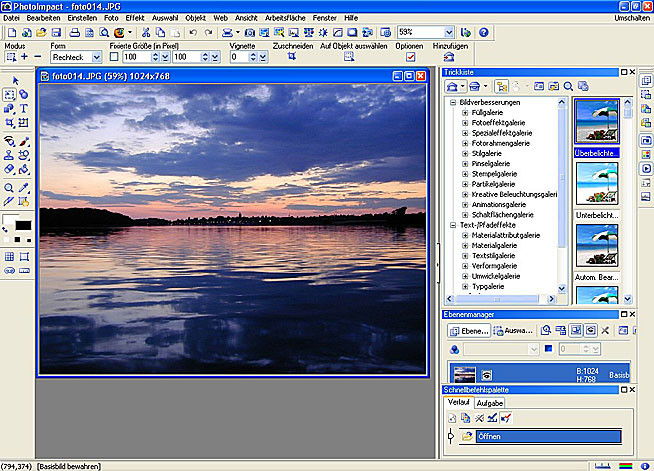Choose the Crop tool in the toolbox
654x471 pixels.
click(x=9, y=123)
